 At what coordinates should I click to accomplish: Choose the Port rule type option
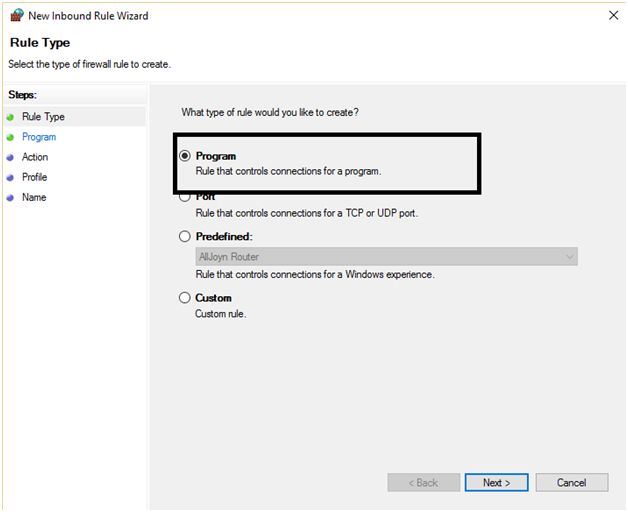coord(184,197)
